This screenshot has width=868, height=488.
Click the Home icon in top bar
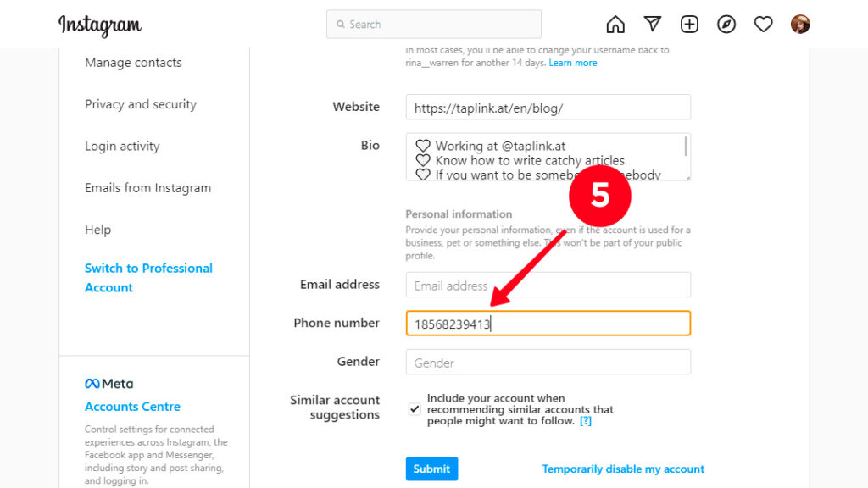pyautogui.click(x=615, y=24)
